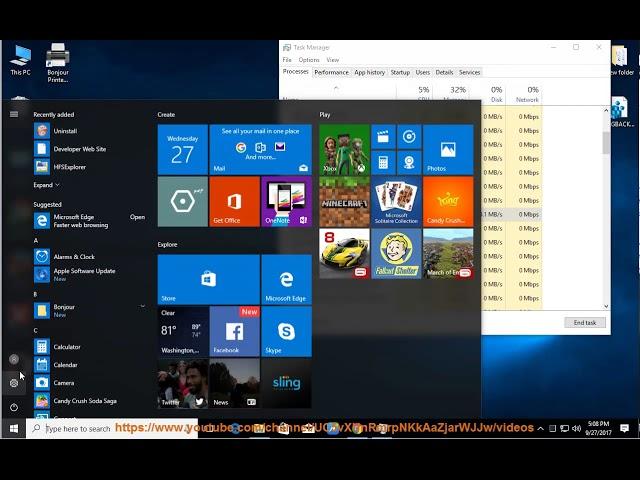Sort by Network column in Task Manager
This screenshot has height=480, width=640.
click(524, 93)
